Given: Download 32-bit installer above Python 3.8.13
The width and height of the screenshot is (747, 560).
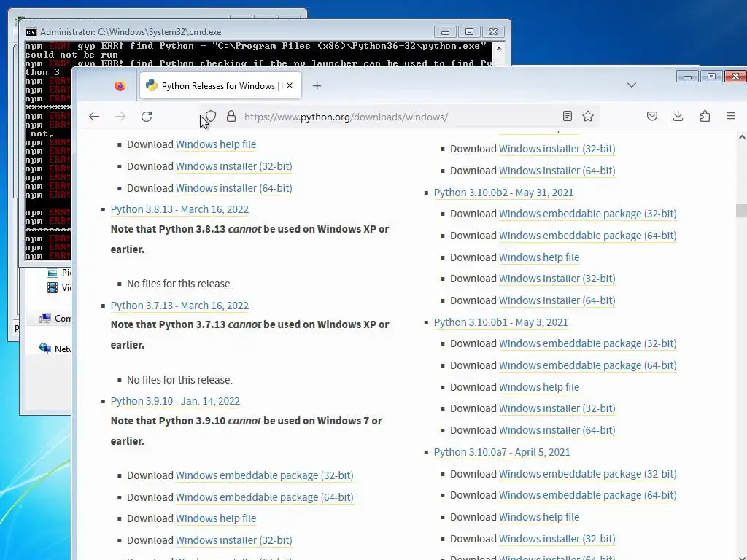Looking at the screenshot, I should click(234, 166).
